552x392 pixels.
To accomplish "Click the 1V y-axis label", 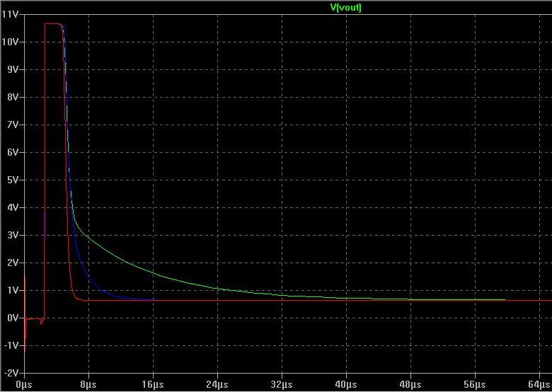I will pyautogui.click(x=12, y=290).
